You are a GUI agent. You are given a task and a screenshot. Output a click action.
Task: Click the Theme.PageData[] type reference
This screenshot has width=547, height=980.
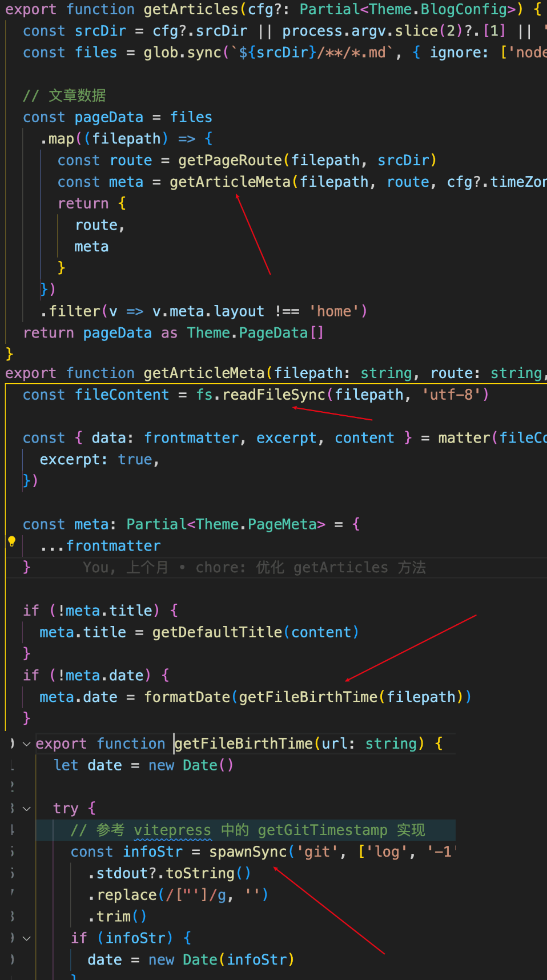pos(255,333)
